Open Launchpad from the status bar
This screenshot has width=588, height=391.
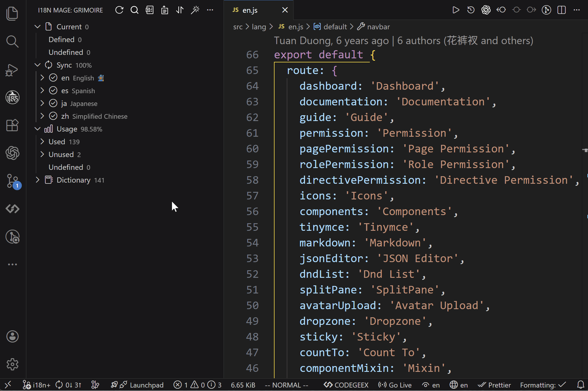[147, 385]
